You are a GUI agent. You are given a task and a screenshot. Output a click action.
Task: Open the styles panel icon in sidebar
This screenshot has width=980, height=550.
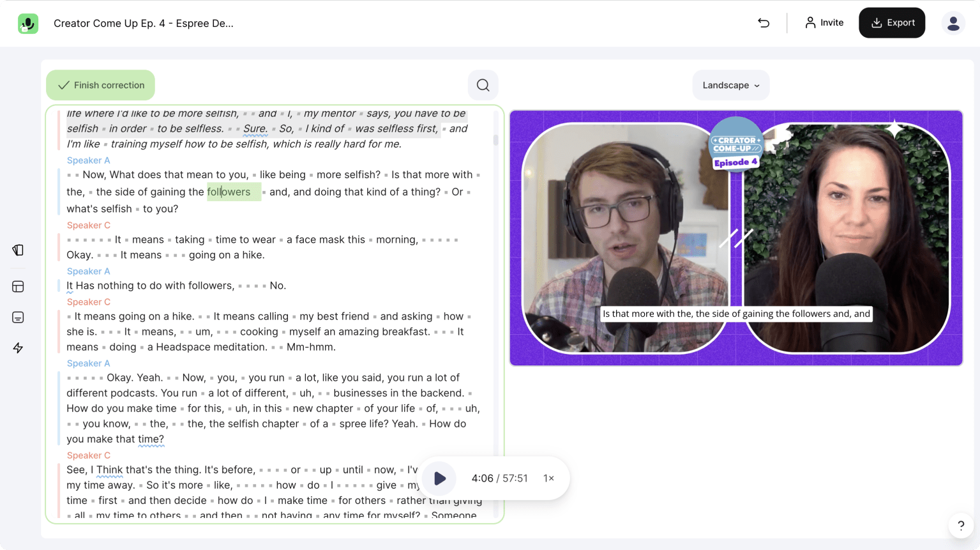[x=18, y=250]
